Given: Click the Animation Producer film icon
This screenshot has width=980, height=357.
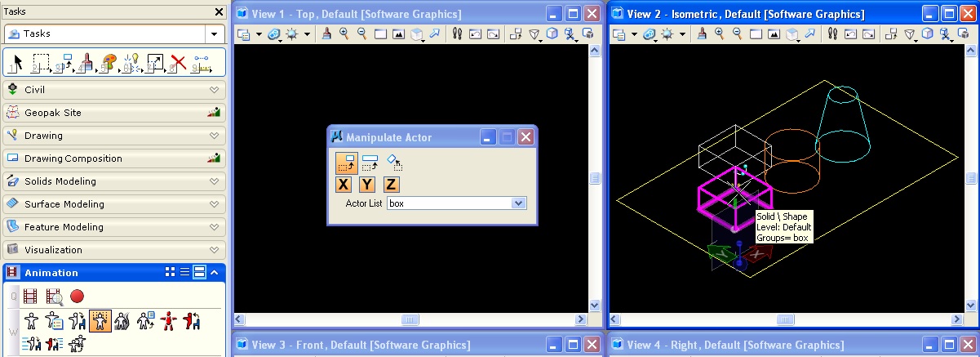Looking at the screenshot, I should click(31, 297).
